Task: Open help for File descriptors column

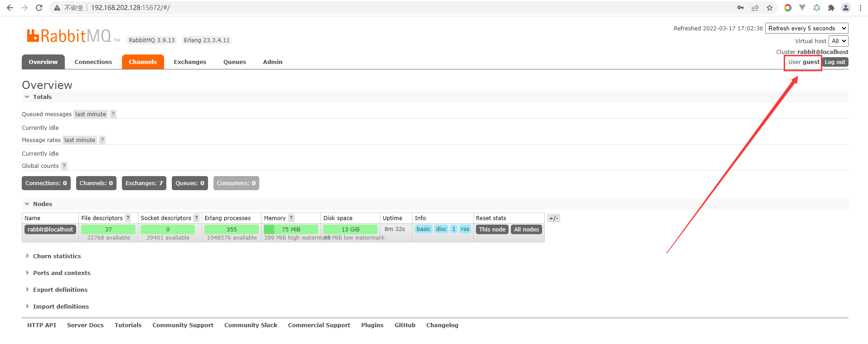Action: tap(128, 218)
